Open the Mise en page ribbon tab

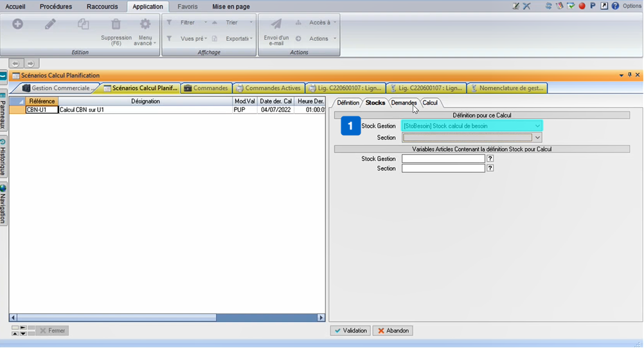tap(231, 6)
